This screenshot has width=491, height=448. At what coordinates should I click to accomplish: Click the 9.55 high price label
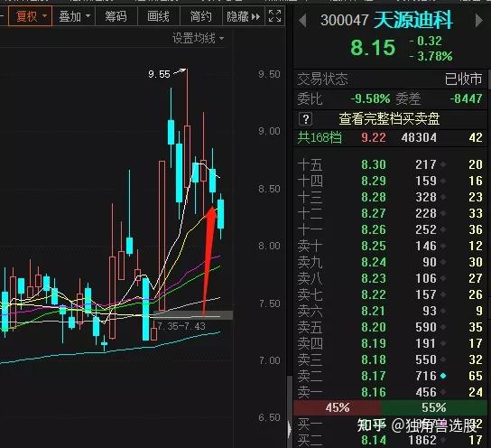point(159,74)
